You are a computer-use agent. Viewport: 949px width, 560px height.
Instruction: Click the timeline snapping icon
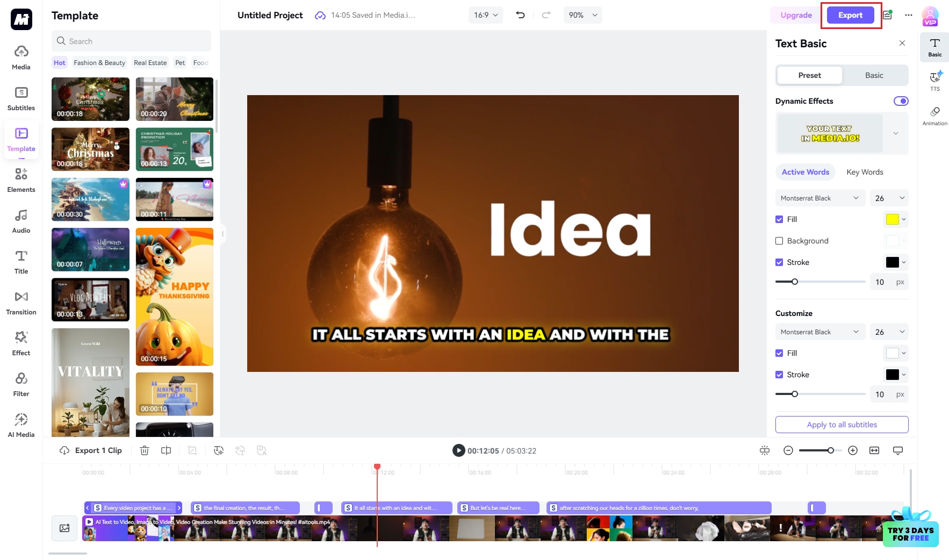765,450
